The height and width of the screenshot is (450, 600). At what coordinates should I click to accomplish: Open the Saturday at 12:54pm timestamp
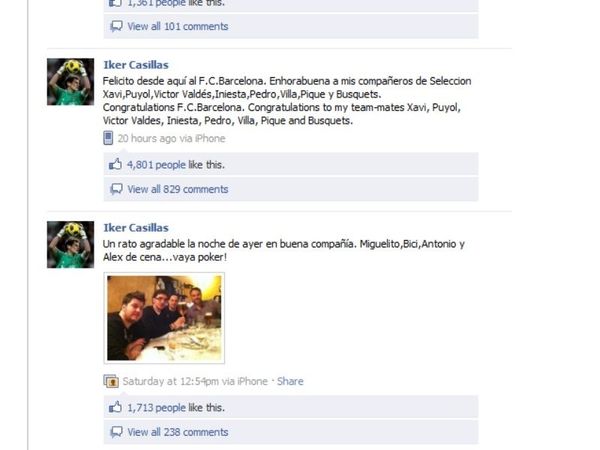point(171,381)
